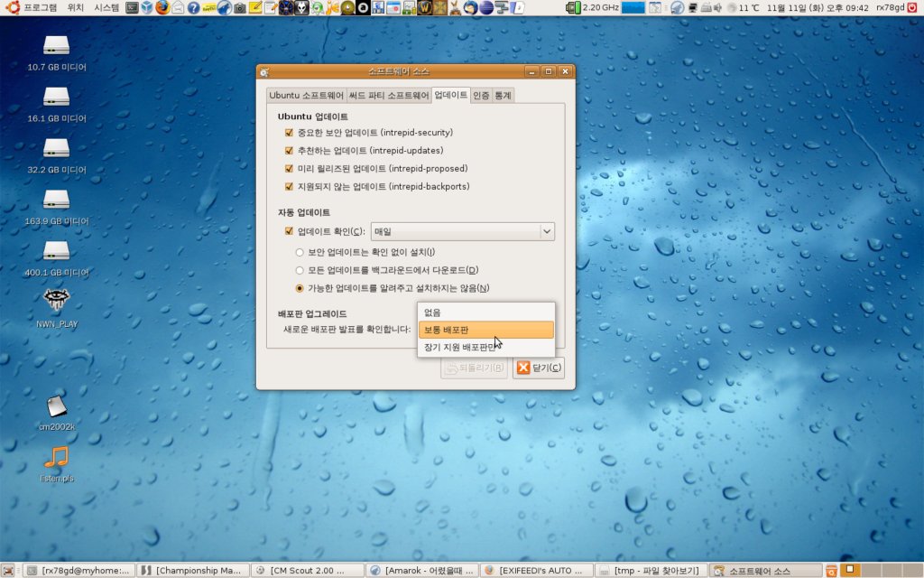Choose 장기 지원 배포판만 from the dropdown list

click(486, 348)
